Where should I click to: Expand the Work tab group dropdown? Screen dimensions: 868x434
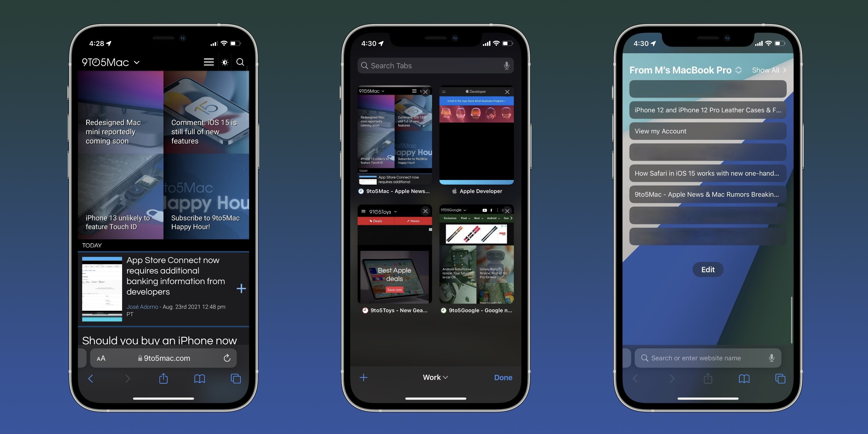[434, 377]
